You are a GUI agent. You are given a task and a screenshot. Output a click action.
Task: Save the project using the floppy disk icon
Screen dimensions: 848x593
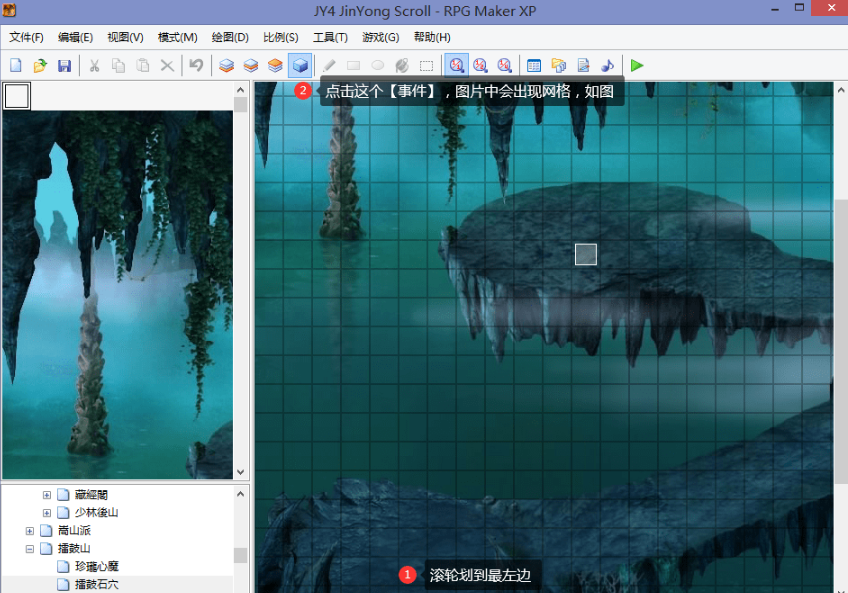pos(64,66)
